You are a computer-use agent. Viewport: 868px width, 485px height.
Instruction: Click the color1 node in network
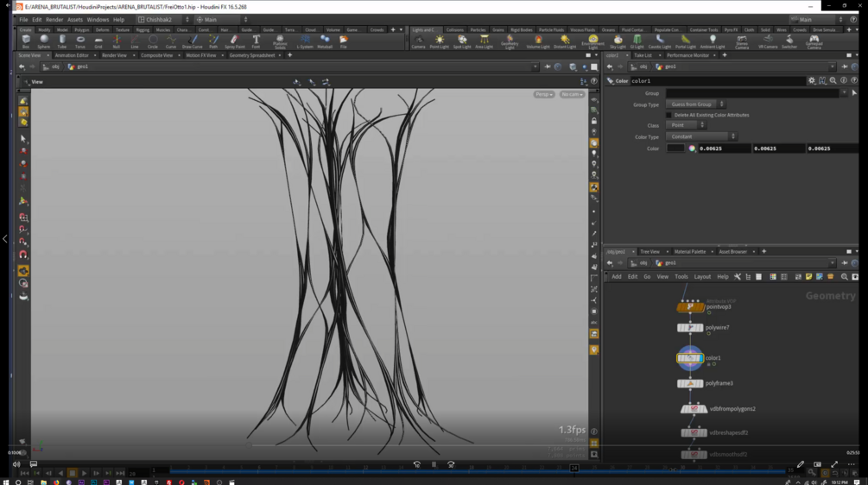pos(690,357)
